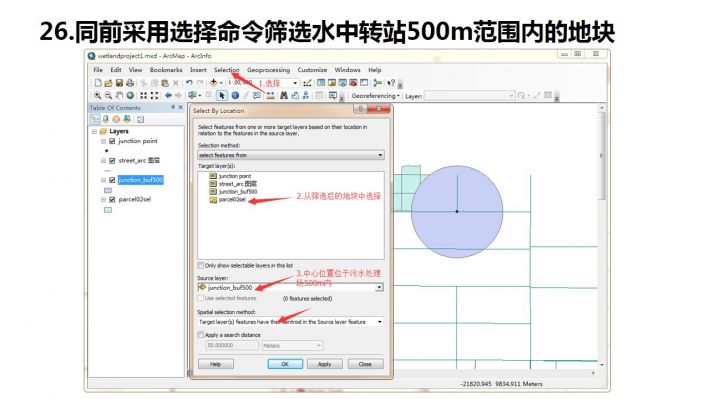Click the Print icon in toolbar
The image size is (710, 399).
click(x=130, y=83)
